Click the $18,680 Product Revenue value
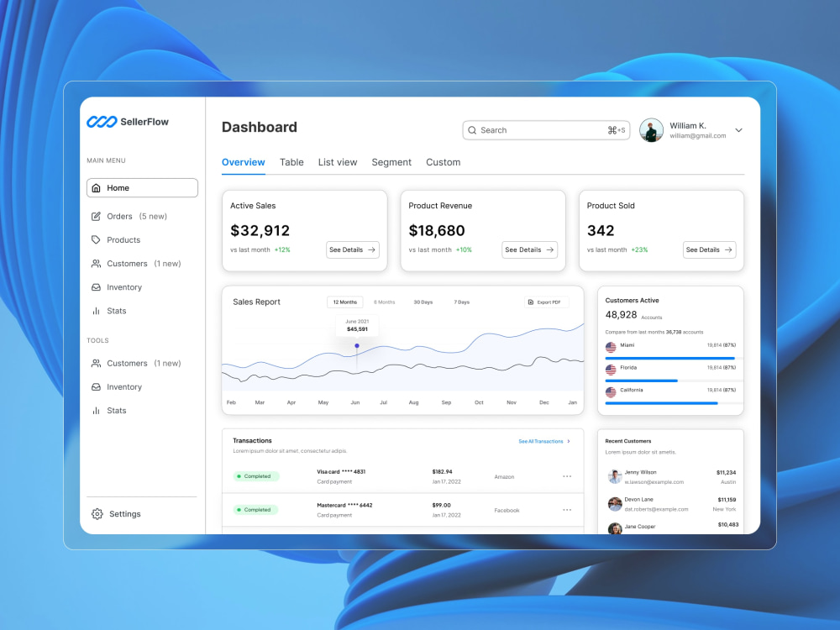The height and width of the screenshot is (630, 840). pos(437,231)
